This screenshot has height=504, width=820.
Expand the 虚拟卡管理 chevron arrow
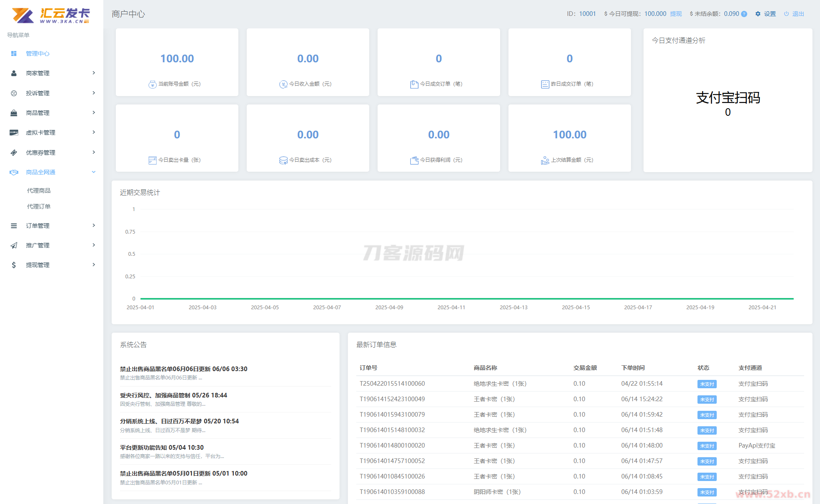[94, 132]
